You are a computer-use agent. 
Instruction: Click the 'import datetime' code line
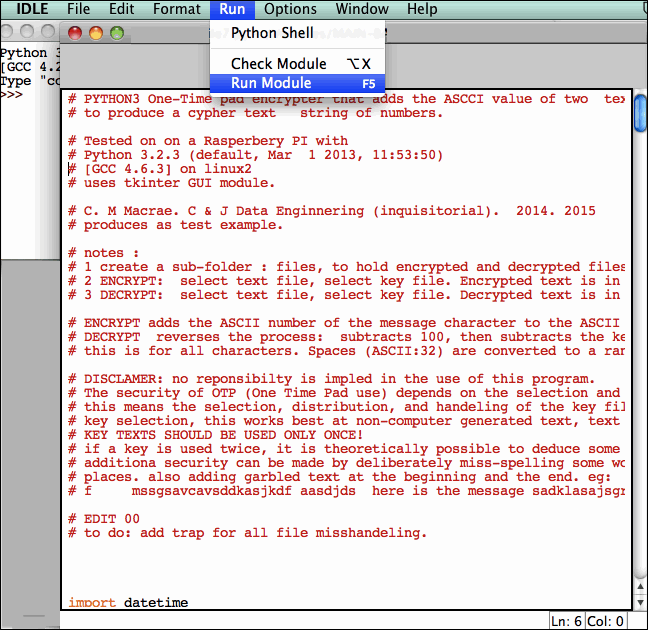(128, 602)
